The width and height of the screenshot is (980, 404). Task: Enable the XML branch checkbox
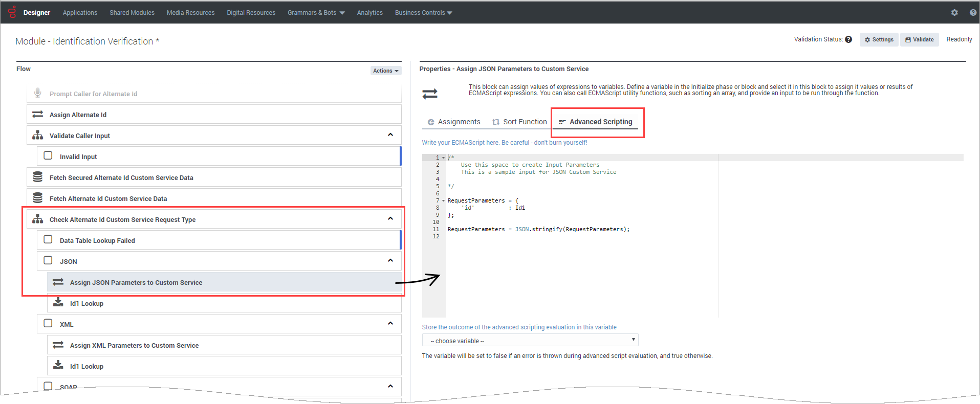[x=48, y=323]
